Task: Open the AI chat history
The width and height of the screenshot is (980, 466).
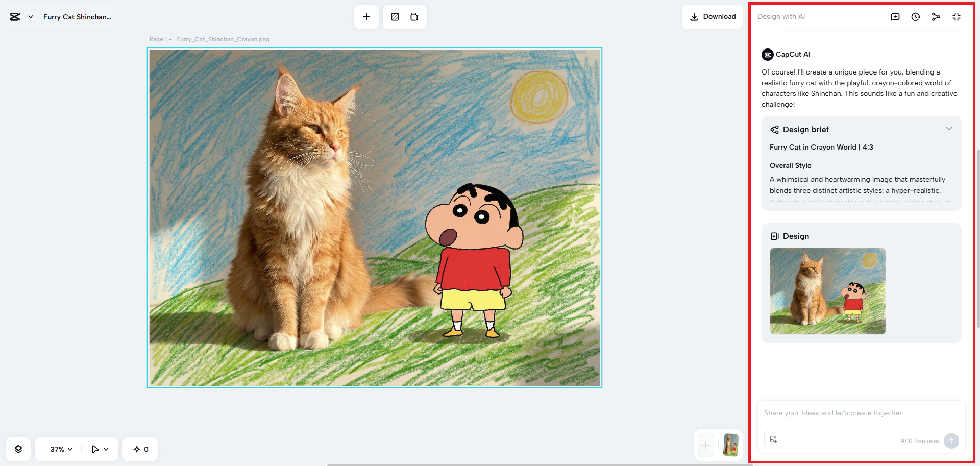Action: click(x=916, y=17)
